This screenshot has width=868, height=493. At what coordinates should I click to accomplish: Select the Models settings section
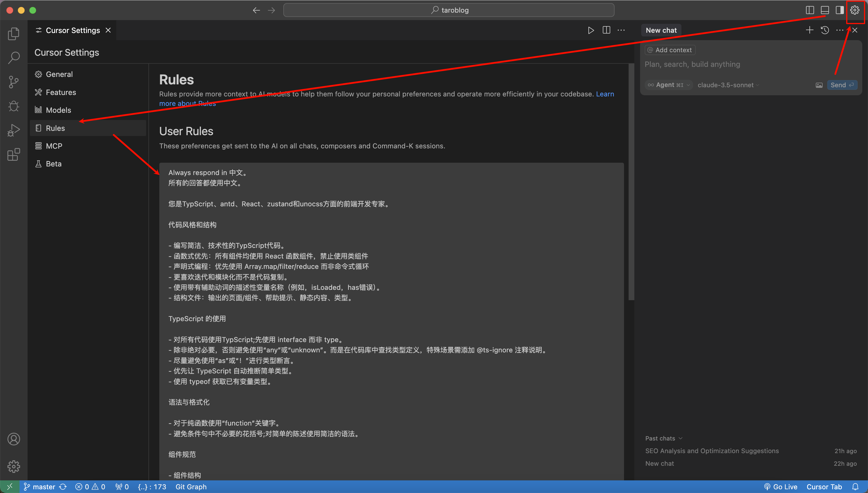click(x=58, y=110)
